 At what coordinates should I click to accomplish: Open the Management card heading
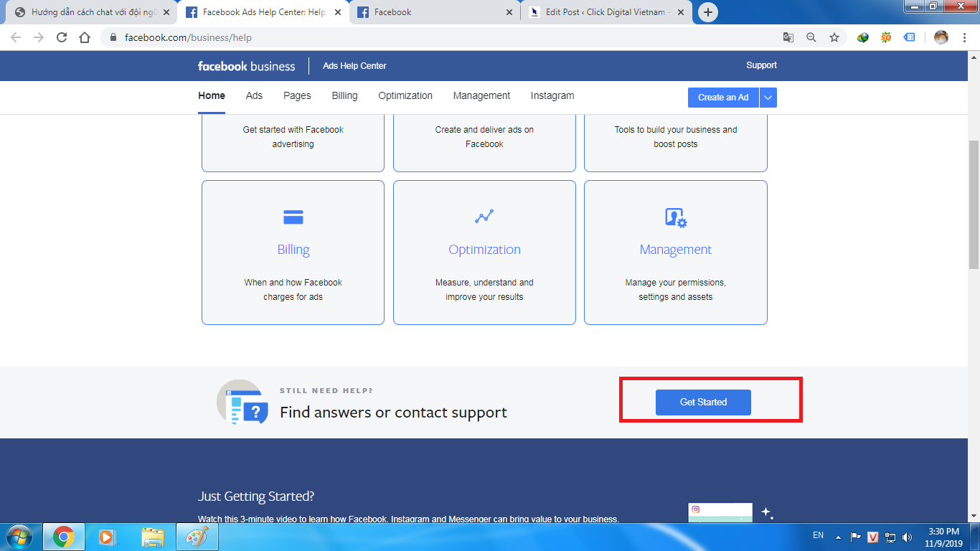676,250
